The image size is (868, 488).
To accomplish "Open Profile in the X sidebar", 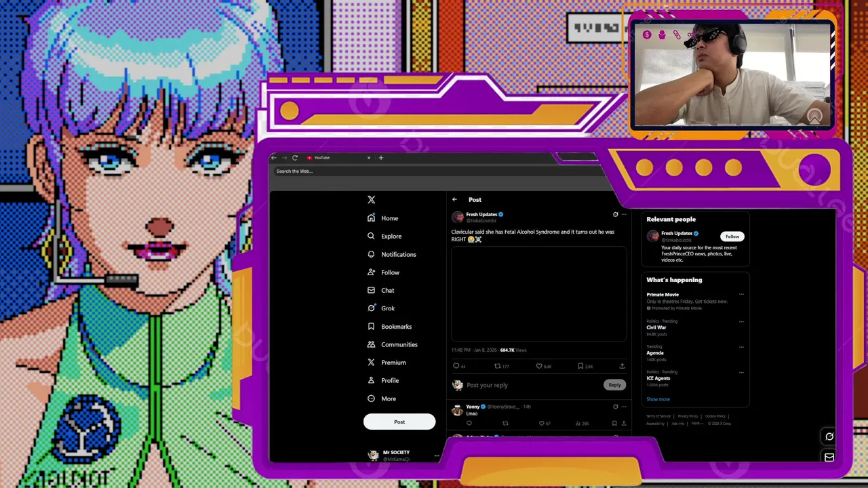I will (x=383, y=380).
